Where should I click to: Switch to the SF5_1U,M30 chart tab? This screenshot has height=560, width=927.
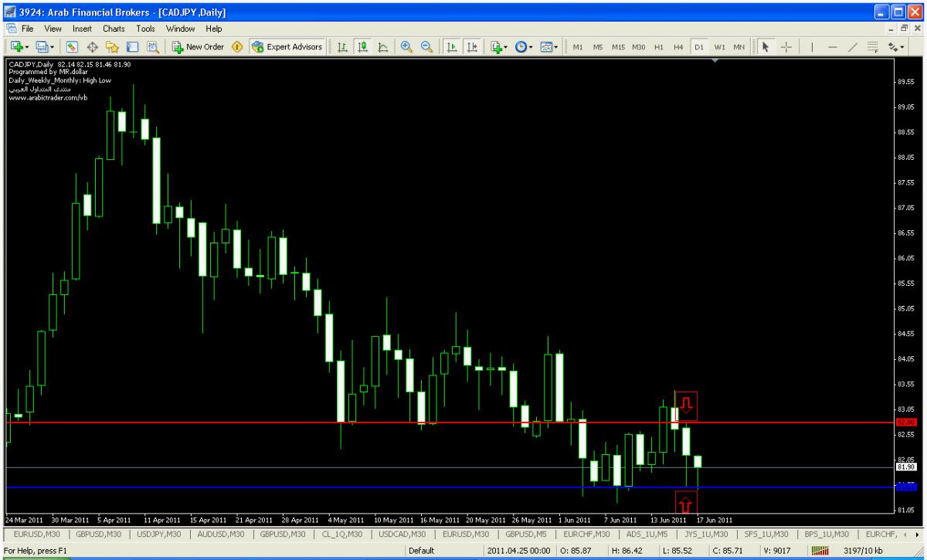click(x=765, y=535)
